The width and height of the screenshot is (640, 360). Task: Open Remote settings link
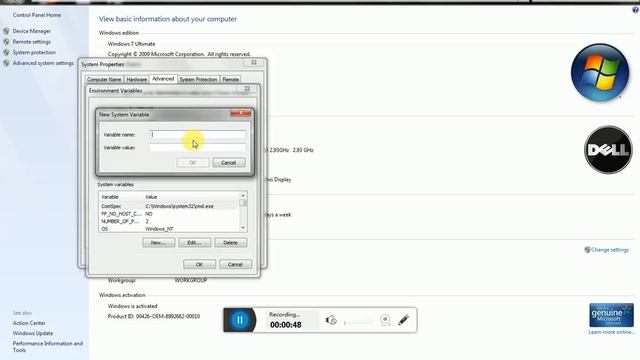[x=31, y=42]
